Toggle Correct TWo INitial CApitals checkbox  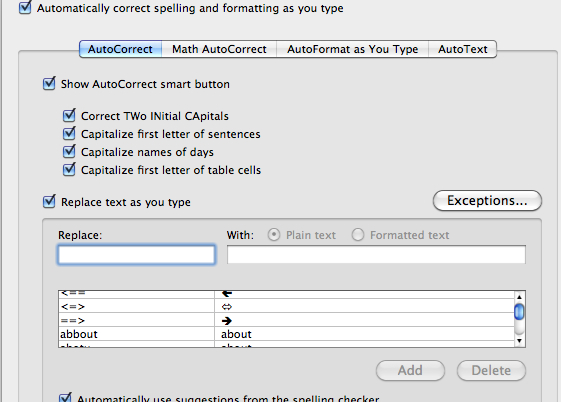69,116
